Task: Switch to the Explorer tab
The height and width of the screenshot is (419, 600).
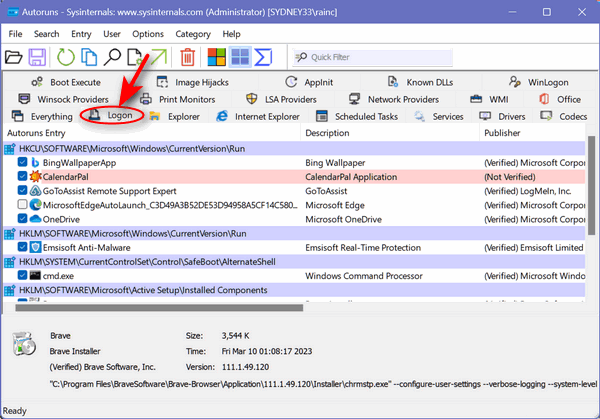Action: (x=174, y=116)
